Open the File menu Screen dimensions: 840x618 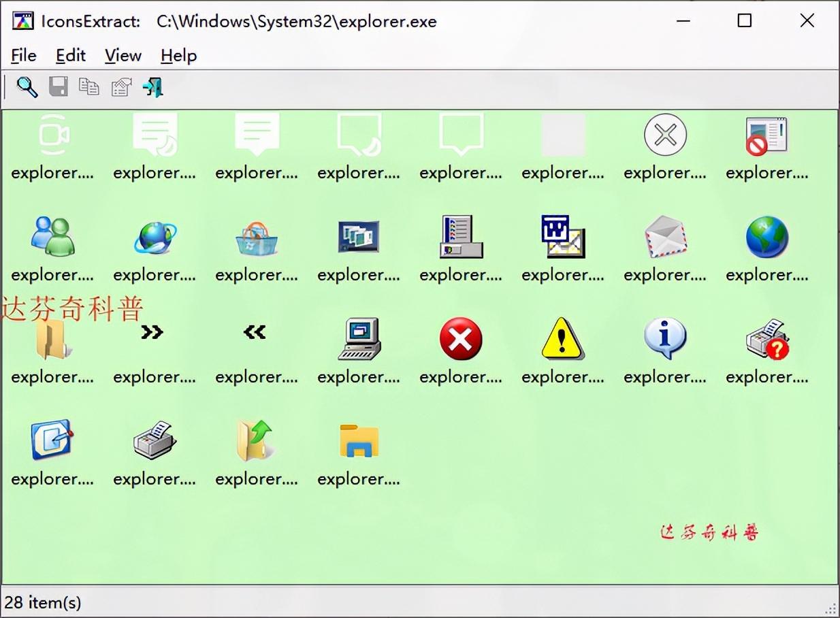click(24, 55)
